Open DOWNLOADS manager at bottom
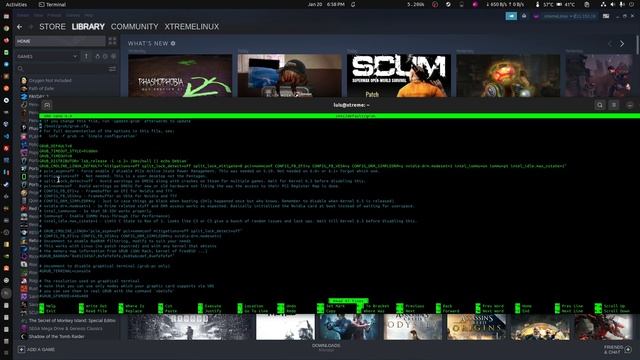Viewport: 640px width, 360px height. tap(326, 347)
